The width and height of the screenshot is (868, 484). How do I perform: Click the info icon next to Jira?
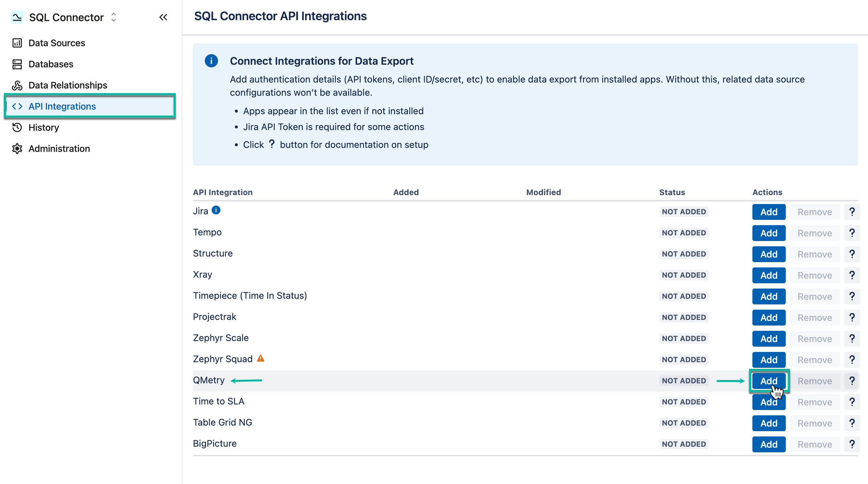[216, 210]
